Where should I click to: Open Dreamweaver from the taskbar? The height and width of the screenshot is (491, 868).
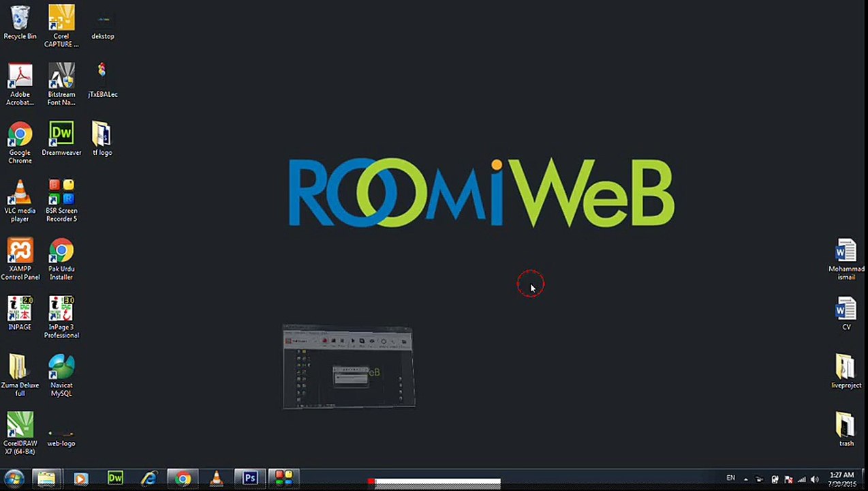(x=115, y=479)
